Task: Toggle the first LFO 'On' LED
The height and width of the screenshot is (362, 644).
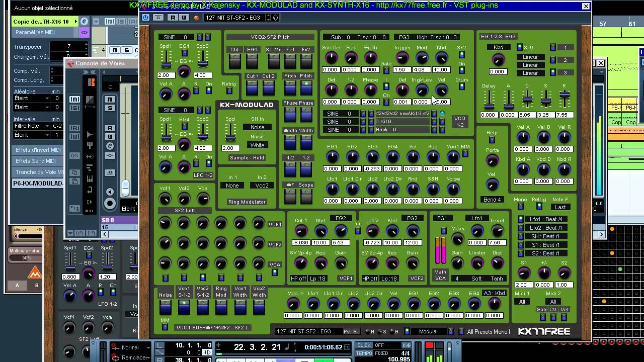Action: pyautogui.click(x=208, y=91)
